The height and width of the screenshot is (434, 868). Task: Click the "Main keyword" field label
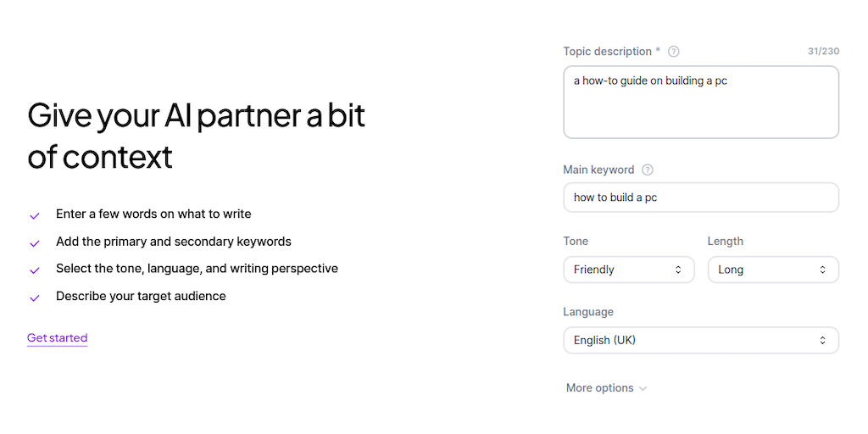598,170
